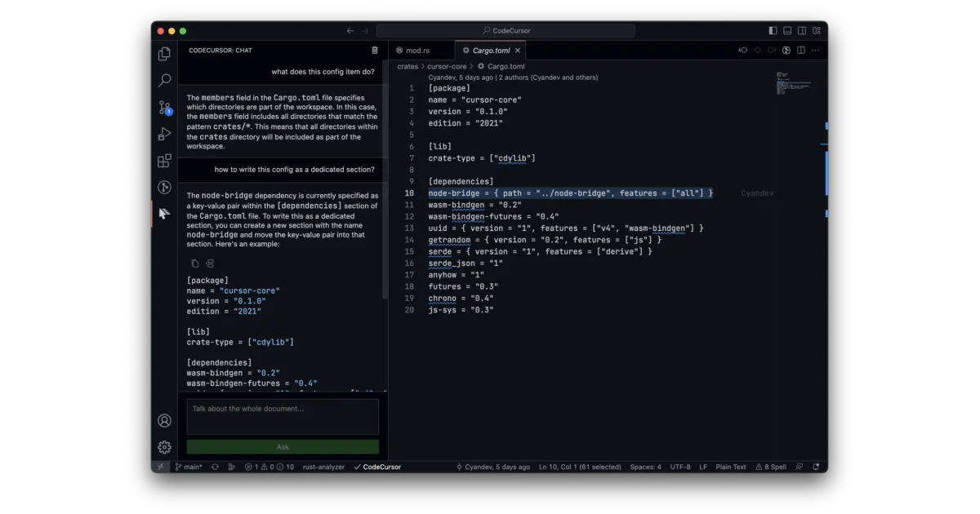Click the serde_json line in editor

(x=465, y=264)
